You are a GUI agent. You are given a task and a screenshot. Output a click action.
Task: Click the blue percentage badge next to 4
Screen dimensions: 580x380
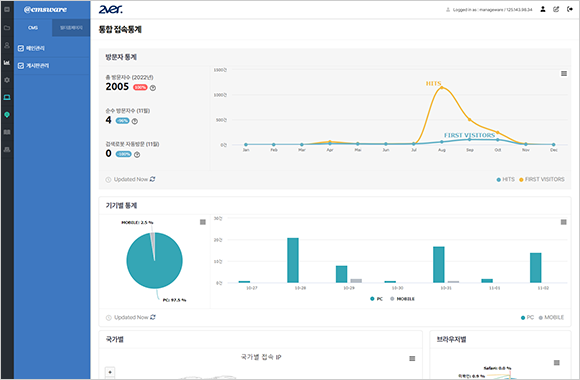[122, 121]
